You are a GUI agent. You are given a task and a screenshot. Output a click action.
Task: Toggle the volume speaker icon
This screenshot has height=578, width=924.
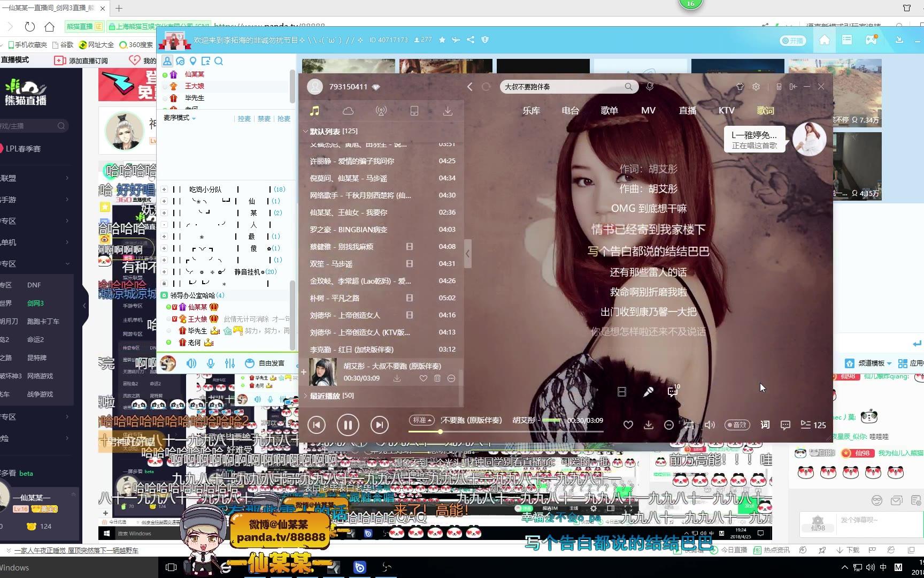pos(710,425)
